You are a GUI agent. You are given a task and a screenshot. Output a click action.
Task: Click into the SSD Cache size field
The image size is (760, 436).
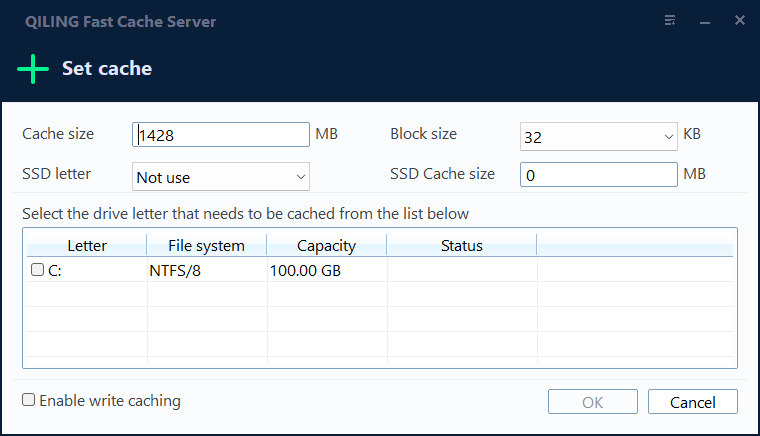coord(599,175)
